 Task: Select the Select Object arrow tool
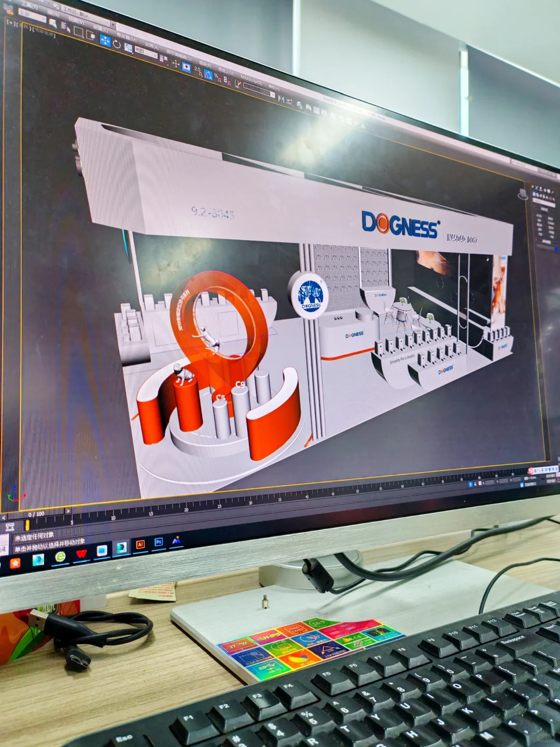(53, 23)
